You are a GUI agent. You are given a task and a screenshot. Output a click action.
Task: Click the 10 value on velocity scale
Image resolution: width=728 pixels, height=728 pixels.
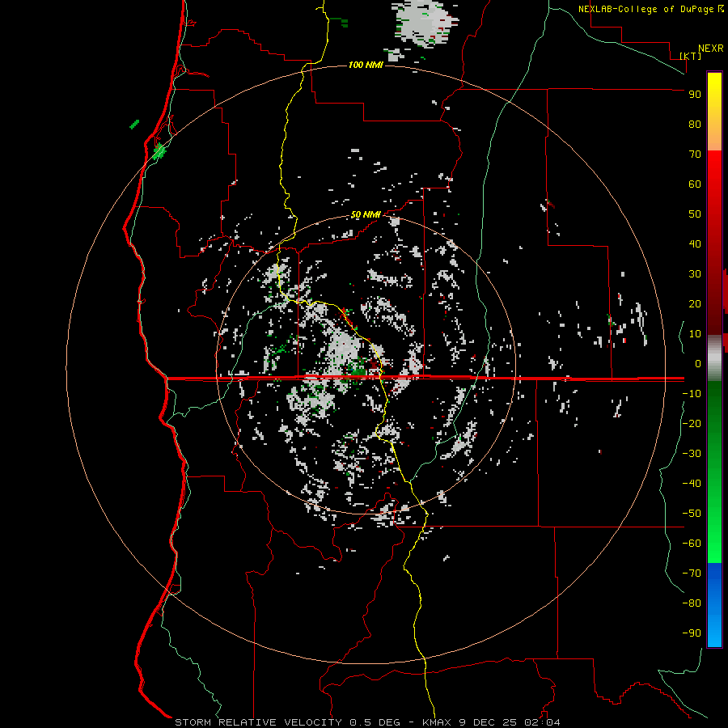click(695, 334)
